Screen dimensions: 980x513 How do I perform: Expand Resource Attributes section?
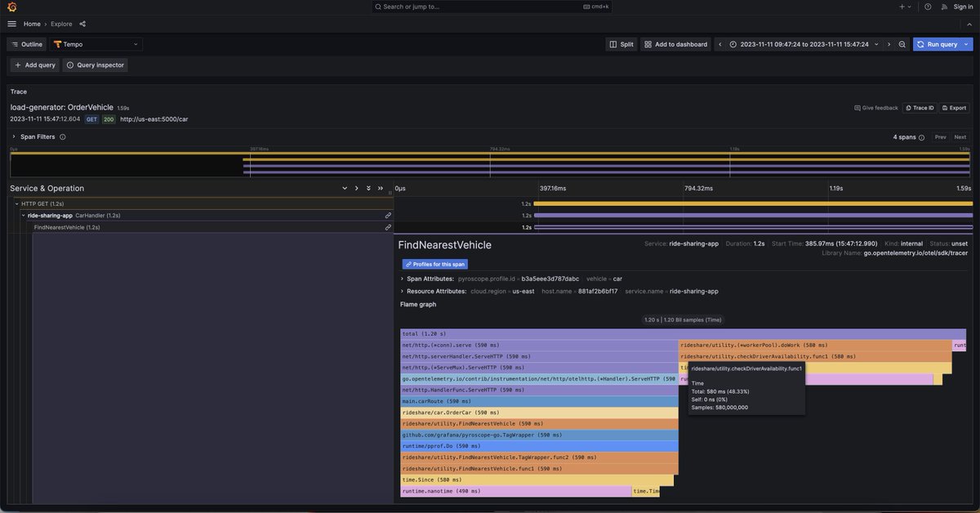coord(402,291)
